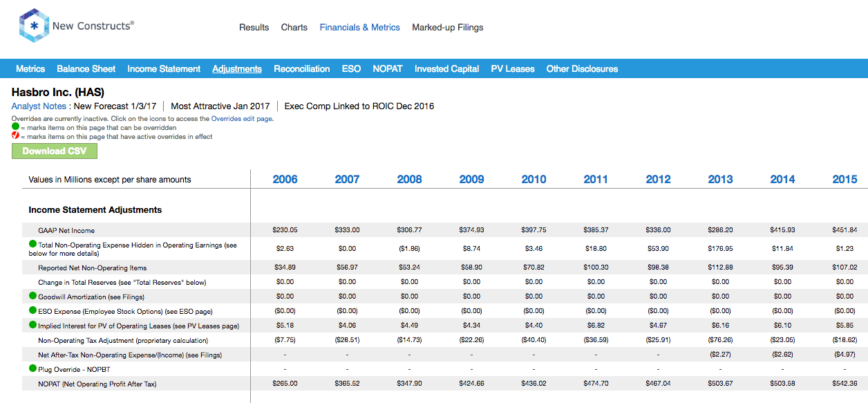Image resolution: width=868 pixels, height=403 pixels.
Task: Click GAAP Net Income 2006 value $230.05
Action: pos(285,230)
